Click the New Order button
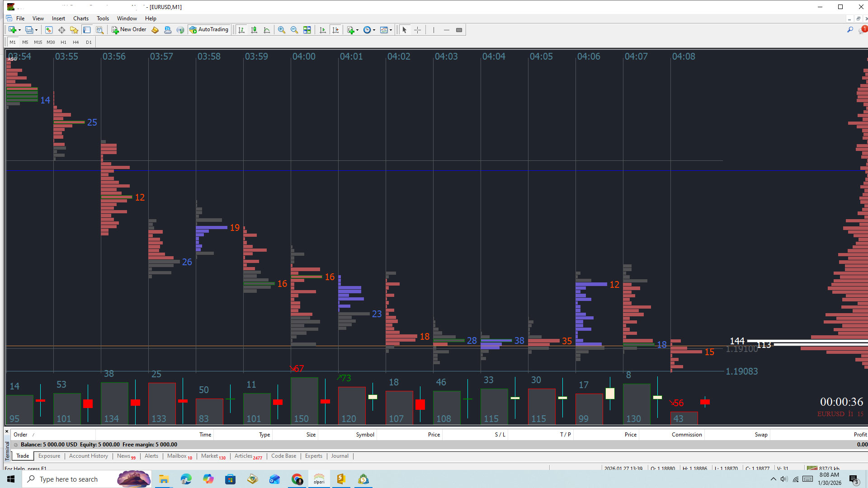 129,30
